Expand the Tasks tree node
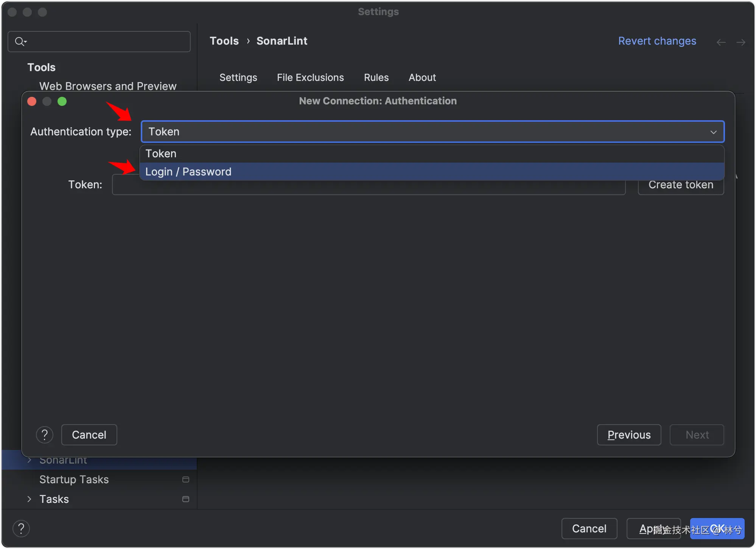Image resolution: width=756 pixels, height=549 pixels. coord(30,499)
